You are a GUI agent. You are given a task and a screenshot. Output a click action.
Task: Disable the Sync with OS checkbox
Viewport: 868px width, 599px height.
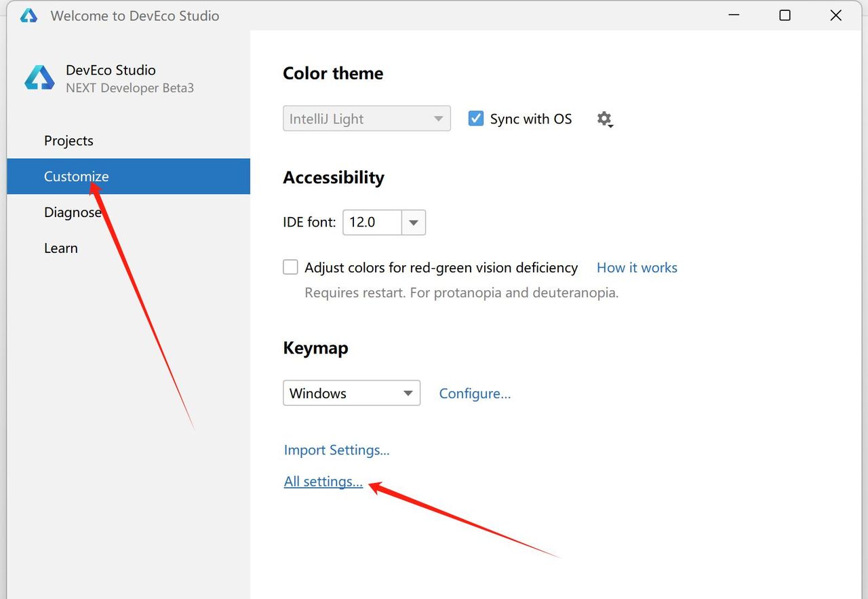(476, 119)
